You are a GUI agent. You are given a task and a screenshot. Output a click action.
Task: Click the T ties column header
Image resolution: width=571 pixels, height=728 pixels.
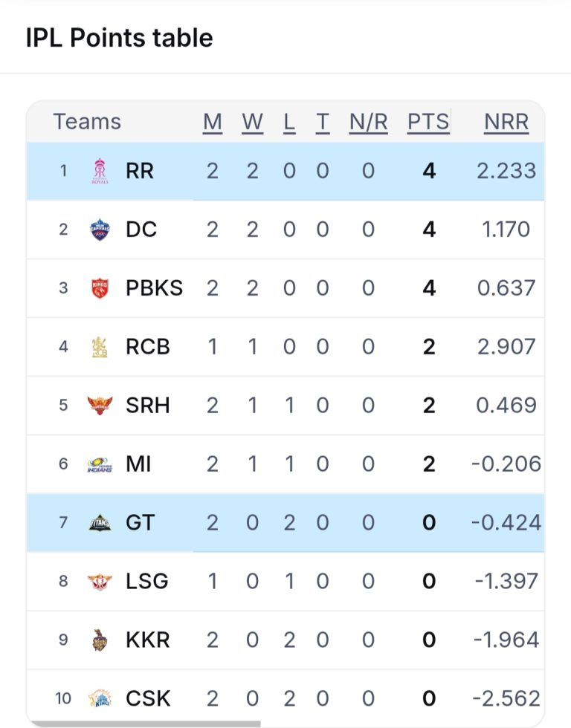pos(322,122)
